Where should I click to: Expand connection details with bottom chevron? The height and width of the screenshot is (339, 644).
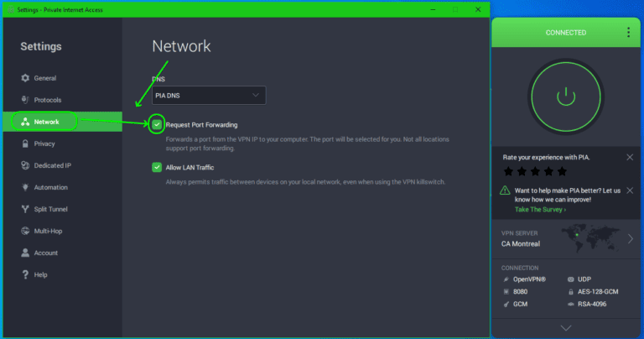(x=566, y=327)
